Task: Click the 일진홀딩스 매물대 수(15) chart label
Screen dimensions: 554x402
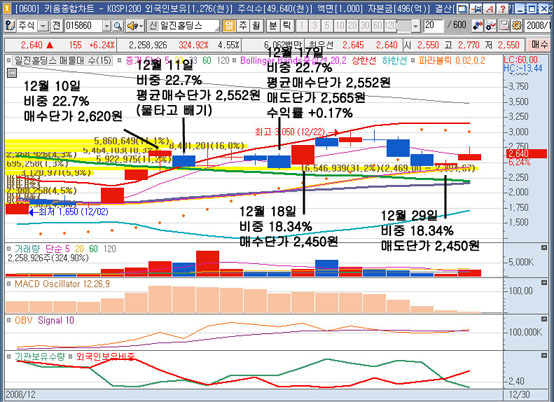Action: click(x=62, y=60)
